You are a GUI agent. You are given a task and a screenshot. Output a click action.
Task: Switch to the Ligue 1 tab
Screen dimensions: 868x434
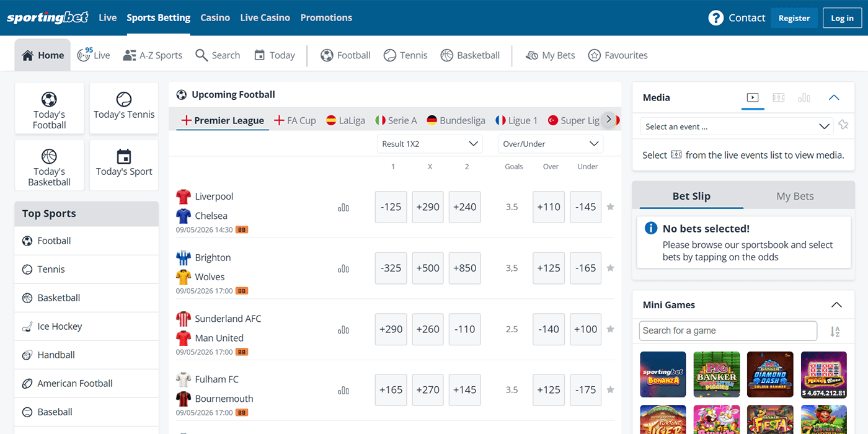click(x=516, y=120)
